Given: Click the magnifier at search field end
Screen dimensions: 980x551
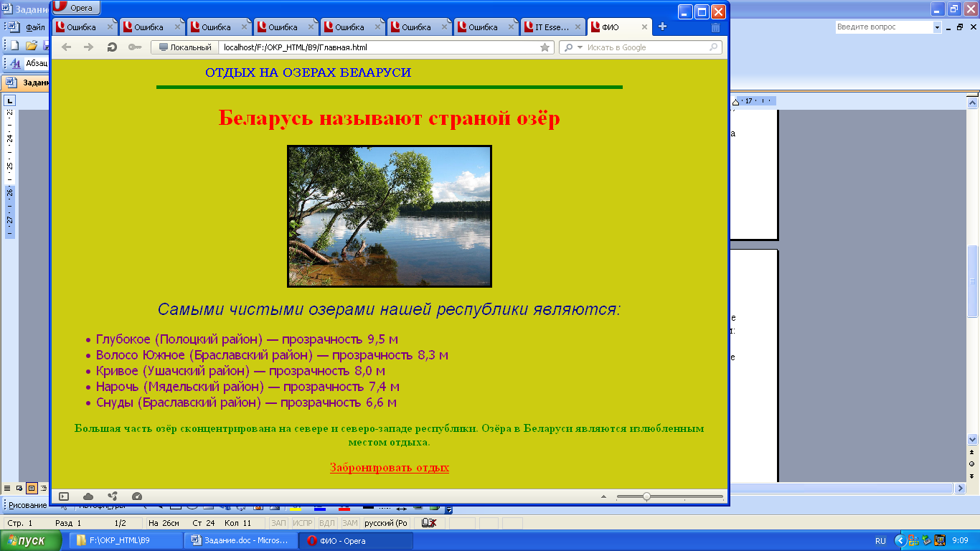Looking at the screenshot, I should [714, 47].
